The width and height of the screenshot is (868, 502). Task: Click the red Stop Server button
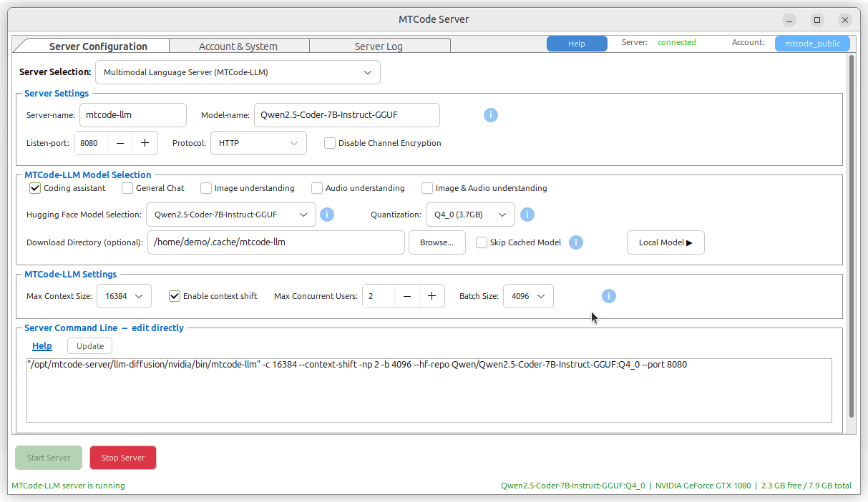click(x=123, y=458)
